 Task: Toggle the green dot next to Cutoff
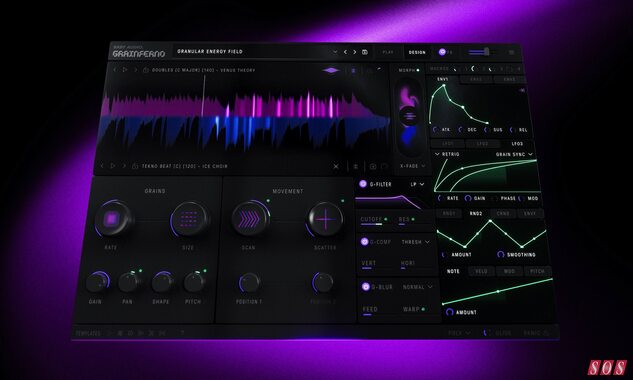(386, 219)
